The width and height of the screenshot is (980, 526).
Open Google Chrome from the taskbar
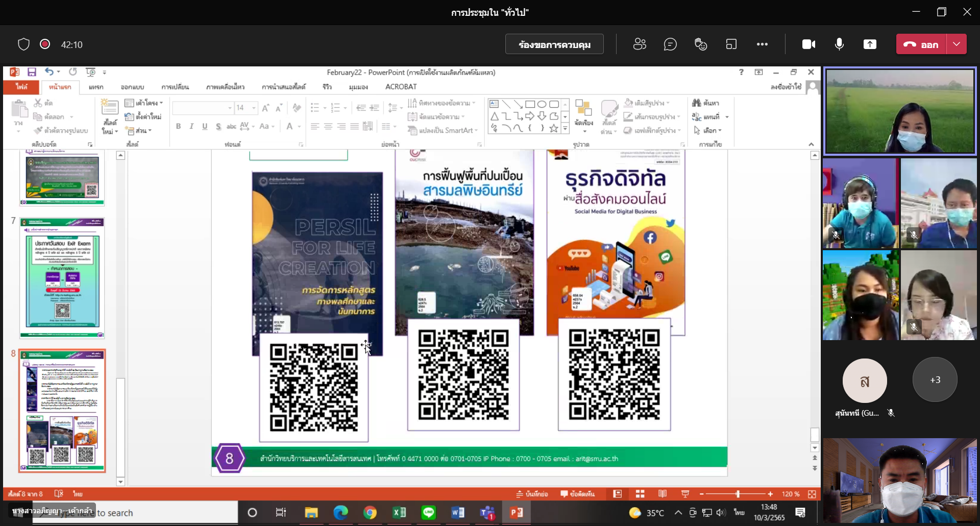pyautogui.click(x=370, y=512)
